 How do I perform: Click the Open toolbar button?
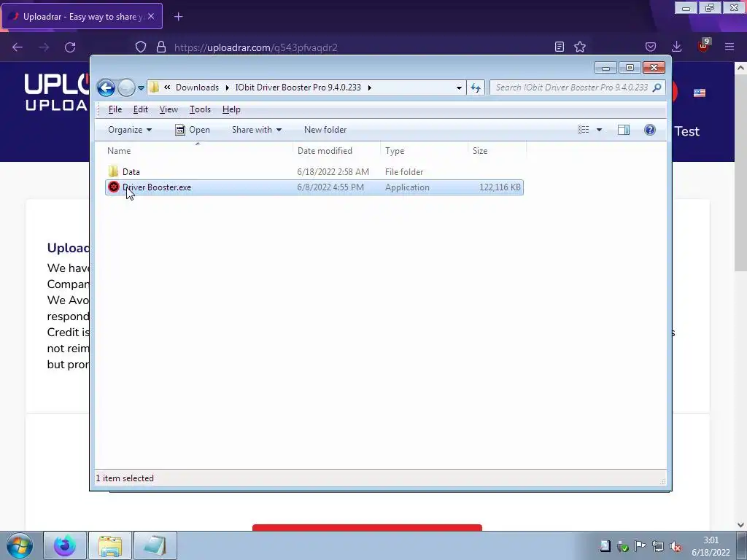193,130
